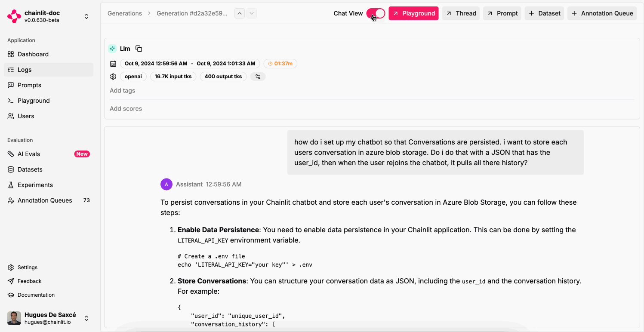Click the 01:37m duration badge

(x=280, y=63)
